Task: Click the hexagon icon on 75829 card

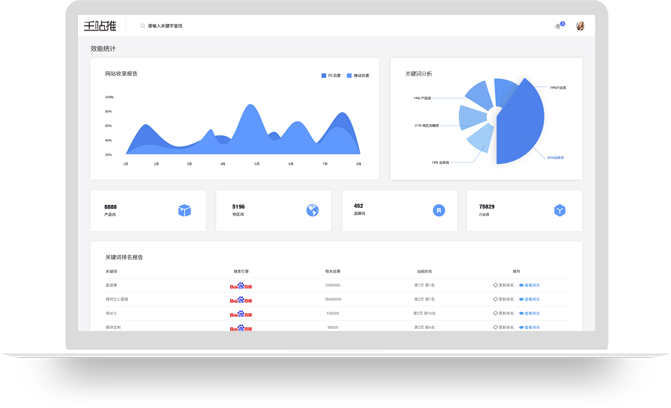Action: pos(560,210)
